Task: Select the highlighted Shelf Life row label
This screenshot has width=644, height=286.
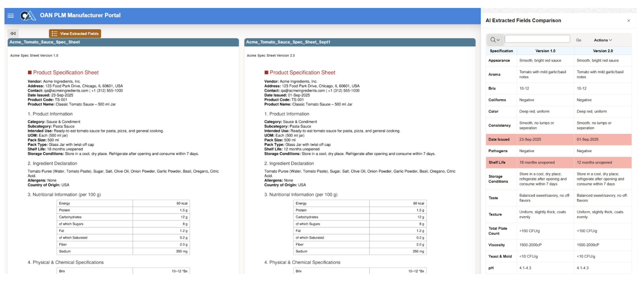Action: click(497, 163)
